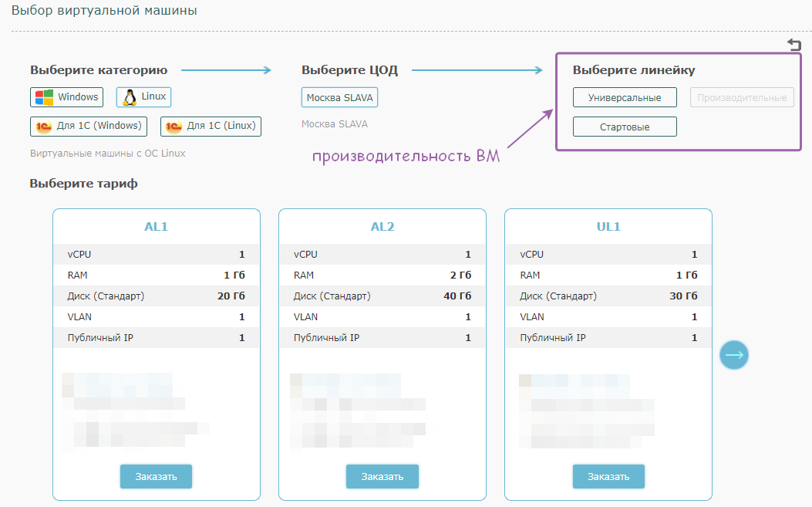Order the UL1 plan via Заказать
Image resolution: width=812 pixels, height=507 pixels.
point(608,476)
